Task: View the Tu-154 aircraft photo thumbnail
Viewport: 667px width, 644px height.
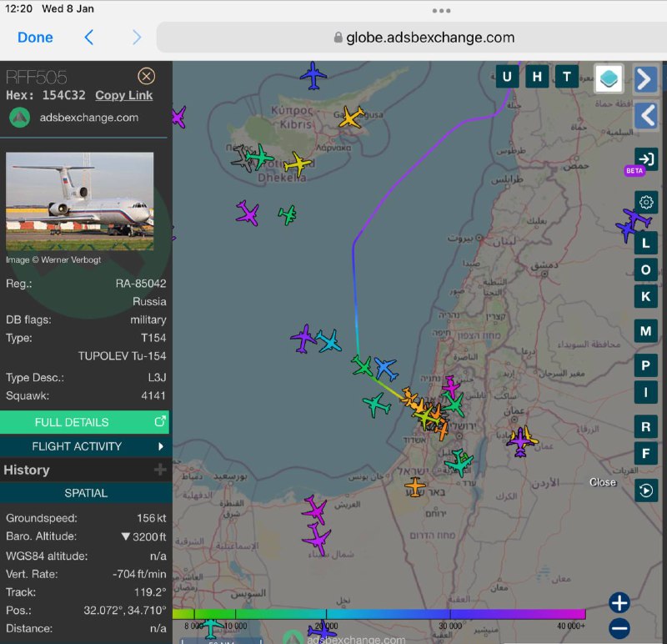Action: (x=79, y=201)
